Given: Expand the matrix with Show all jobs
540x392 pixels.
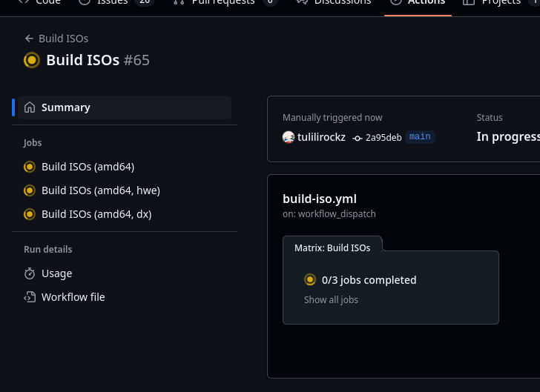Looking at the screenshot, I should (331, 300).
